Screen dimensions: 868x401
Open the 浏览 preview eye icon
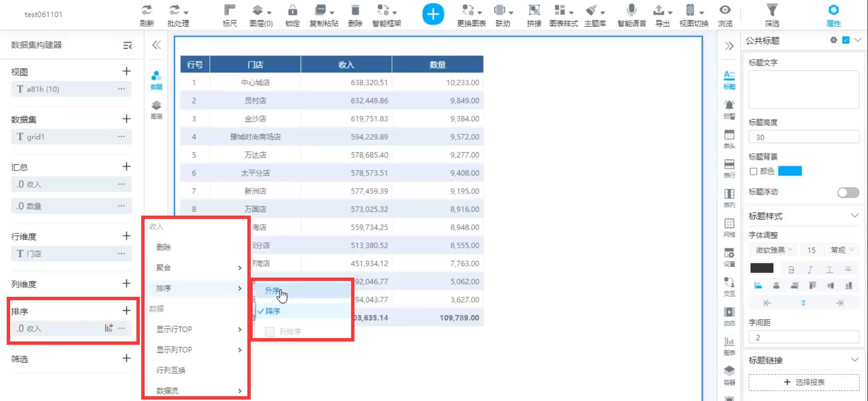725,10
